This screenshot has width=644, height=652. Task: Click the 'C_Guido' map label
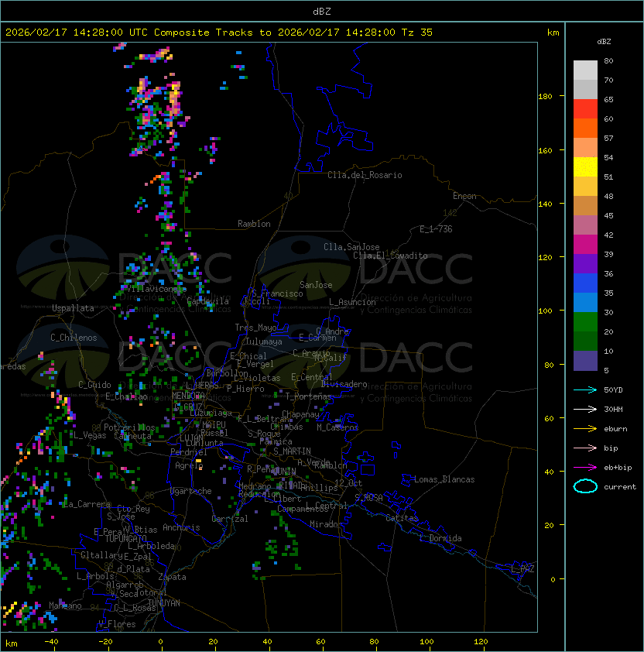point(94,385)
